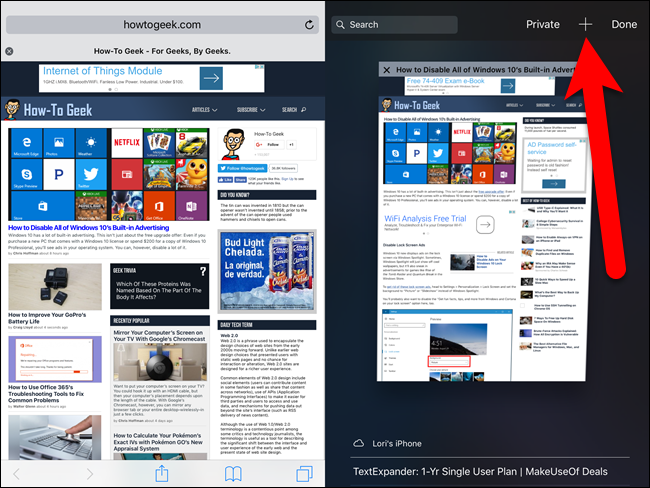650x488 pixels.
Task: Open Mirror Your Computer's Screen Chromecast article
Action: 159,336
